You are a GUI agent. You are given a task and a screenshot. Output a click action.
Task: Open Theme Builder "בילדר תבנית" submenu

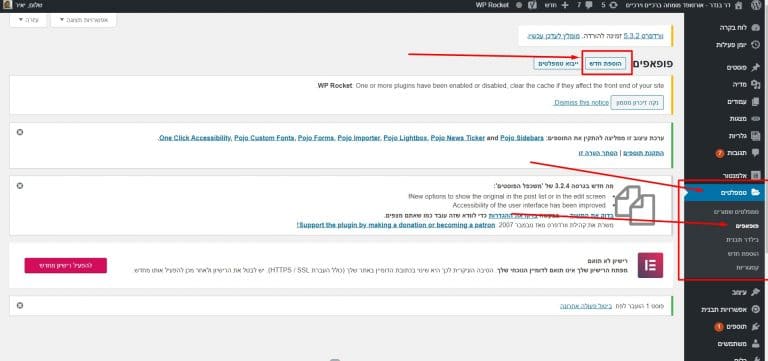743,240
